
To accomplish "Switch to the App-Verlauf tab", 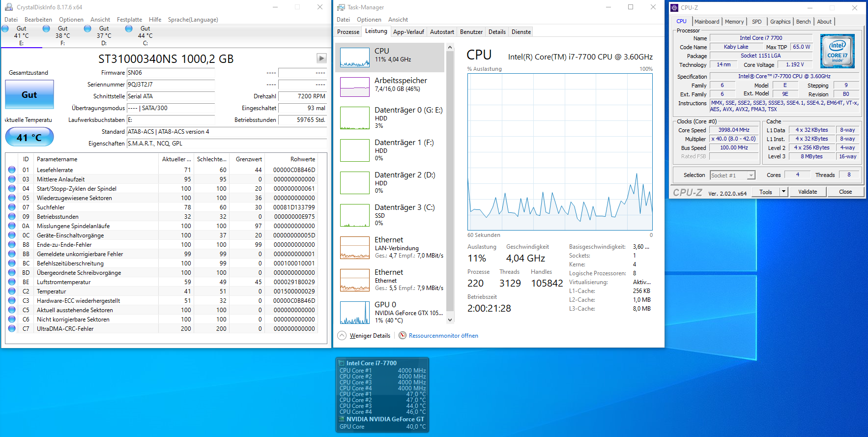I will coord(408,32).
